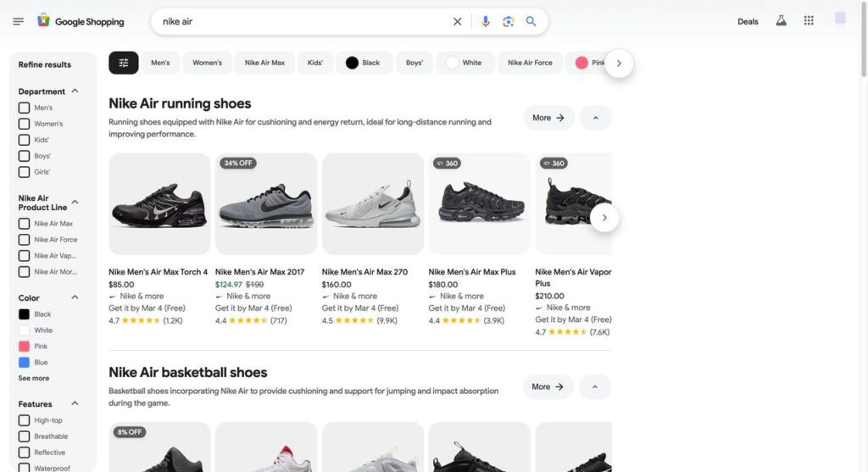Click More for running shoes
The height and width of the screenshot is (472, 868).
point(548,118)
